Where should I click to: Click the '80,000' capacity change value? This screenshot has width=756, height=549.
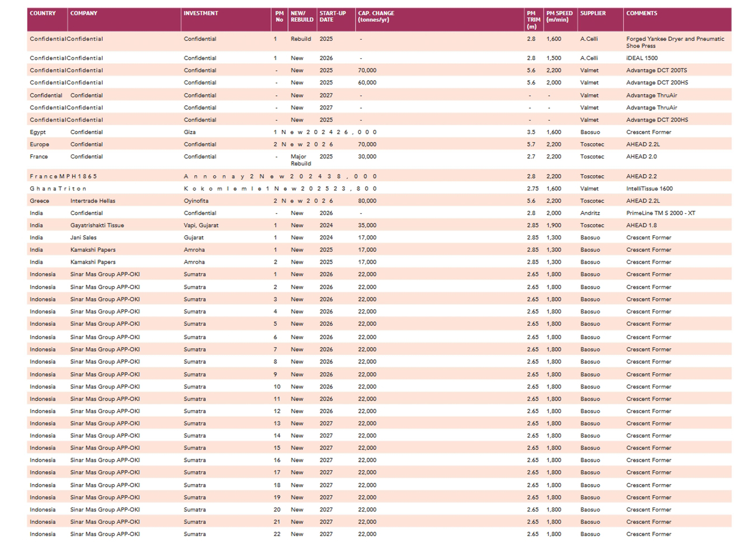[367, 201]
